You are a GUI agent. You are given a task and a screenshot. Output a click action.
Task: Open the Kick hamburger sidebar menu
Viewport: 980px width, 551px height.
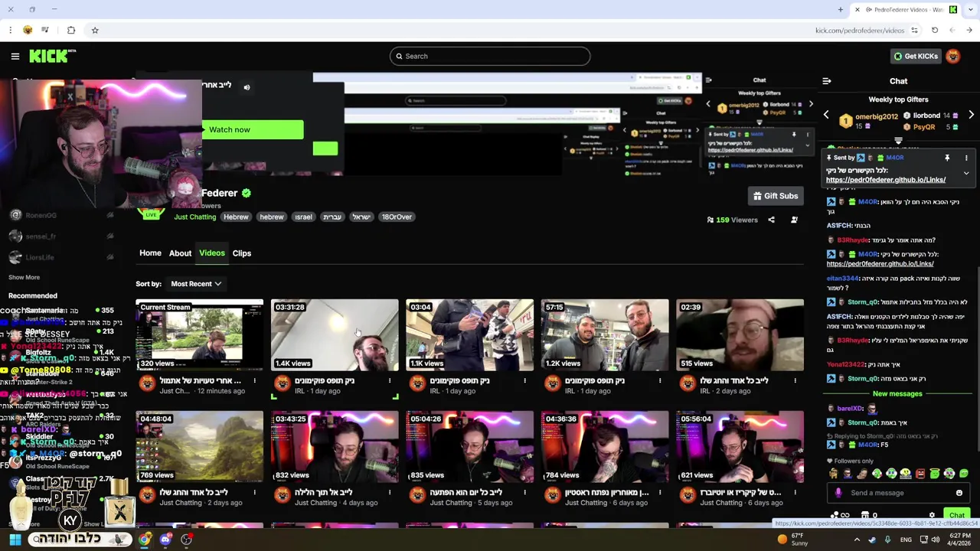point(15,56)
